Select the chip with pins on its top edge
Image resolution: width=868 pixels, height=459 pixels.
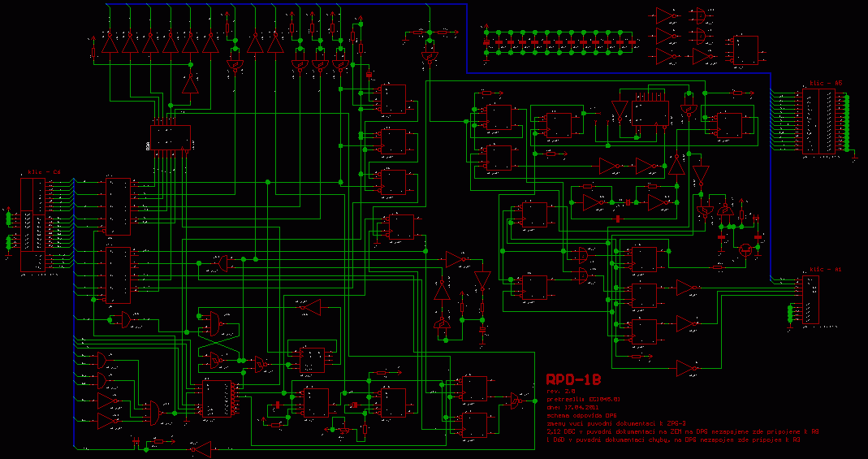pos(650,114)
